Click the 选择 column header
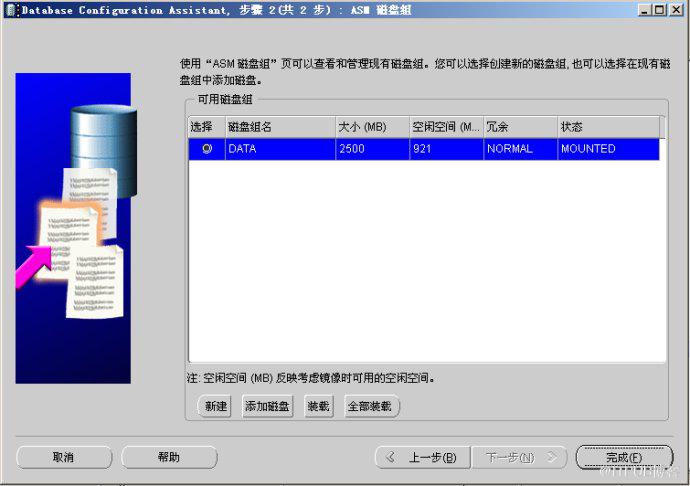 [207, 127]
